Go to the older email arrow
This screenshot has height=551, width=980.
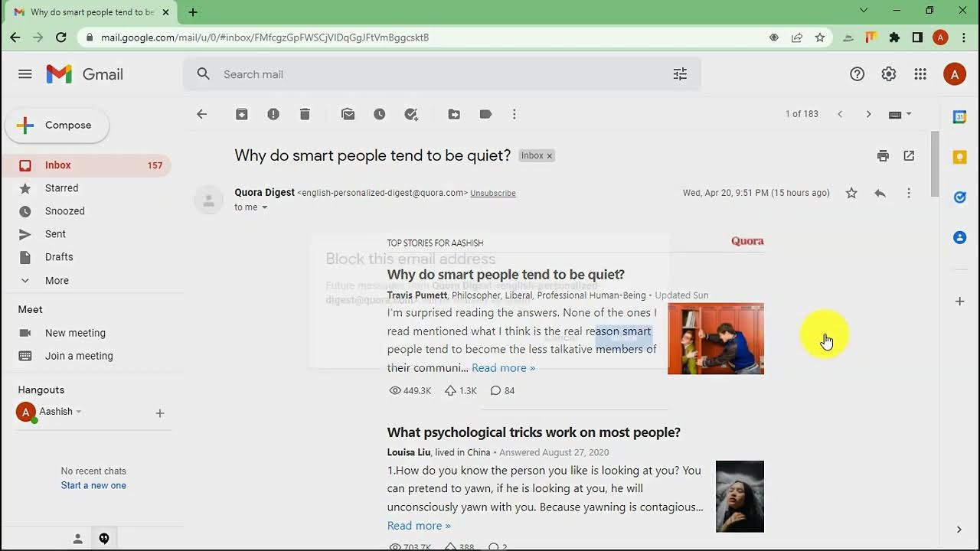click(868, 114)
